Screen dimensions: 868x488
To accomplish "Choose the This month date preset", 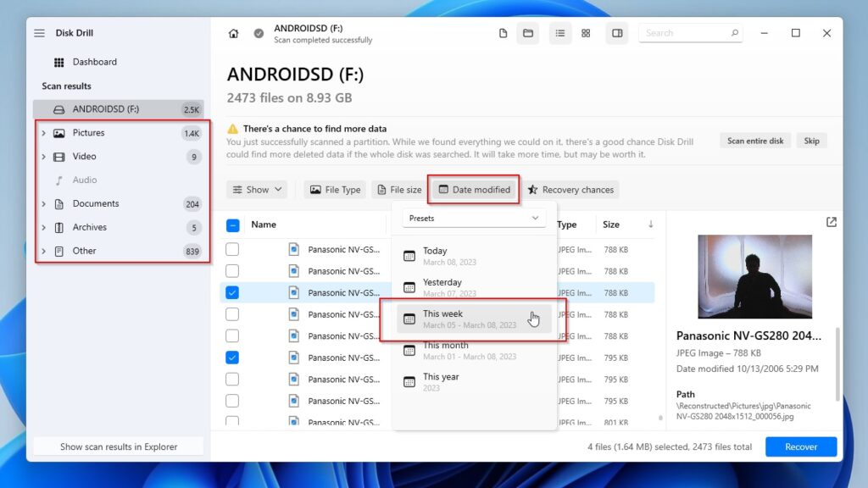I will tap(474, 350).
